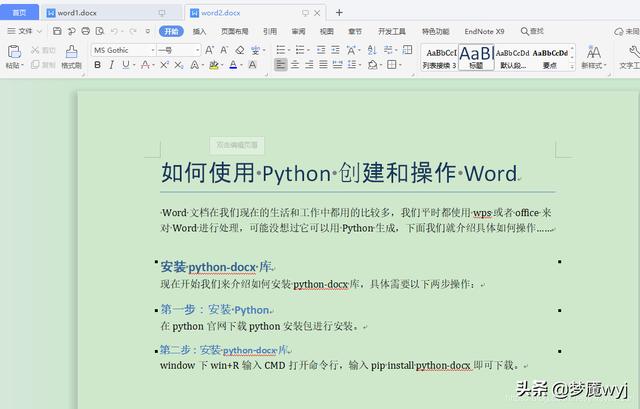
Task: Justify the paragraph text
Action: [x=323, y=64]
